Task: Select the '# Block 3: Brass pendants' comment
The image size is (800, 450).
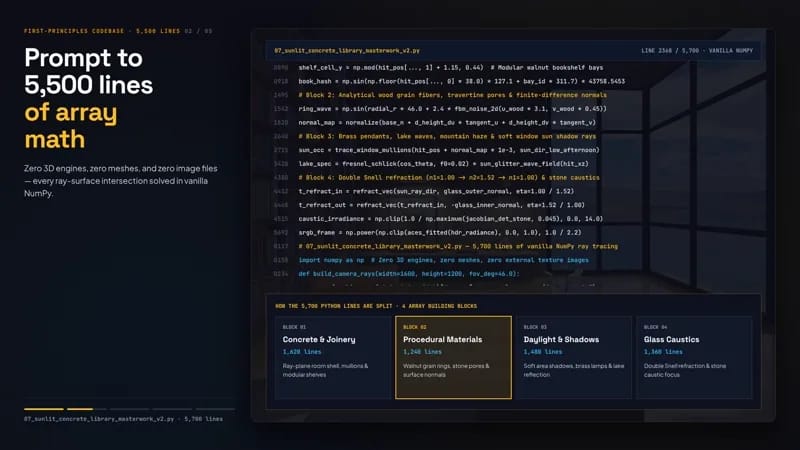Action: click(447, 136)
